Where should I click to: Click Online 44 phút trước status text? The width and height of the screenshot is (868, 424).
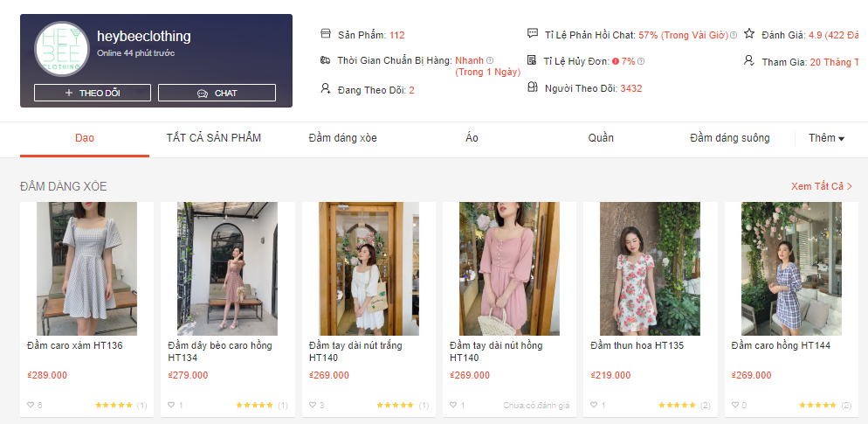point(136,53)
